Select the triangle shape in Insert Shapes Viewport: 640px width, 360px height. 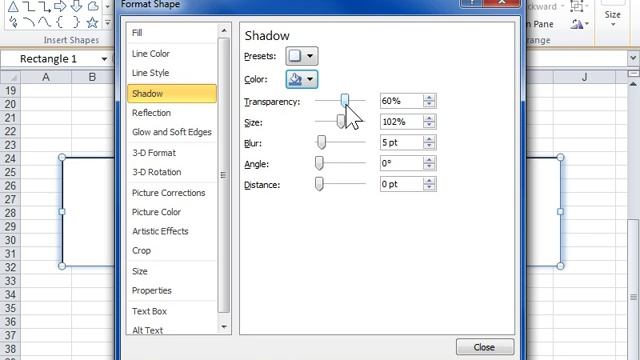pyautogui.click(x=13, y=6)
